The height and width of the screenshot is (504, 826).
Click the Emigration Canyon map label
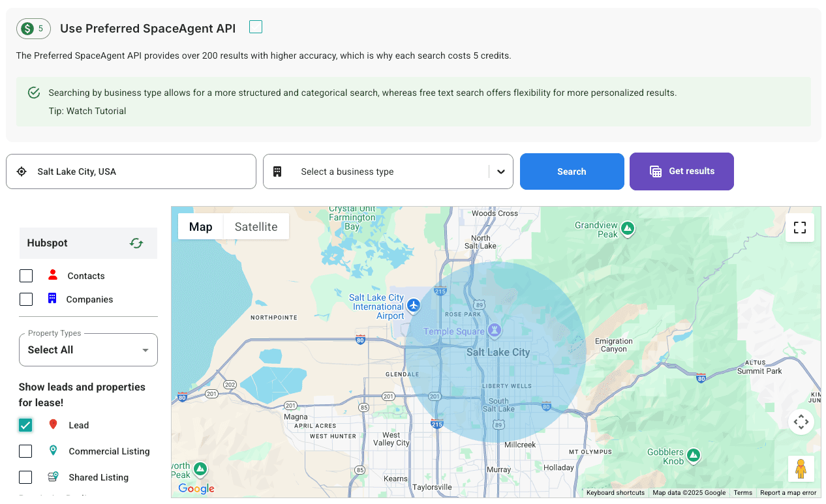614,345
